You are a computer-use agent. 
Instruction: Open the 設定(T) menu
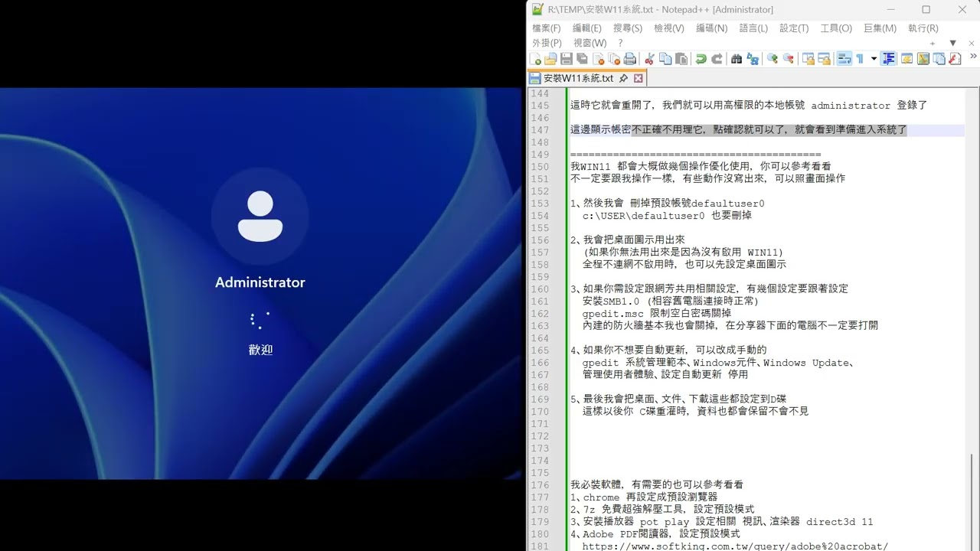point(794,28)
